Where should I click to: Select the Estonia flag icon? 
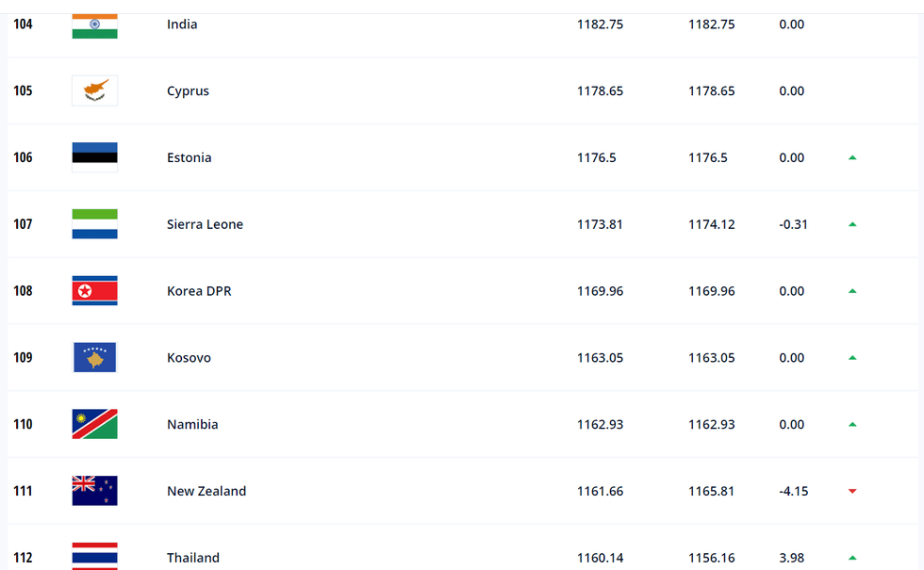click(x=94, y=157)
